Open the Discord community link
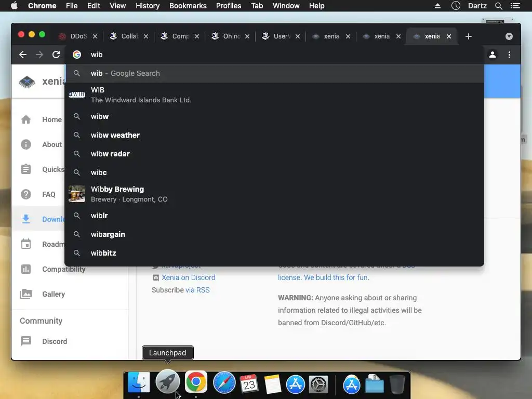This screenshot has height=399, width=532. 55,341
